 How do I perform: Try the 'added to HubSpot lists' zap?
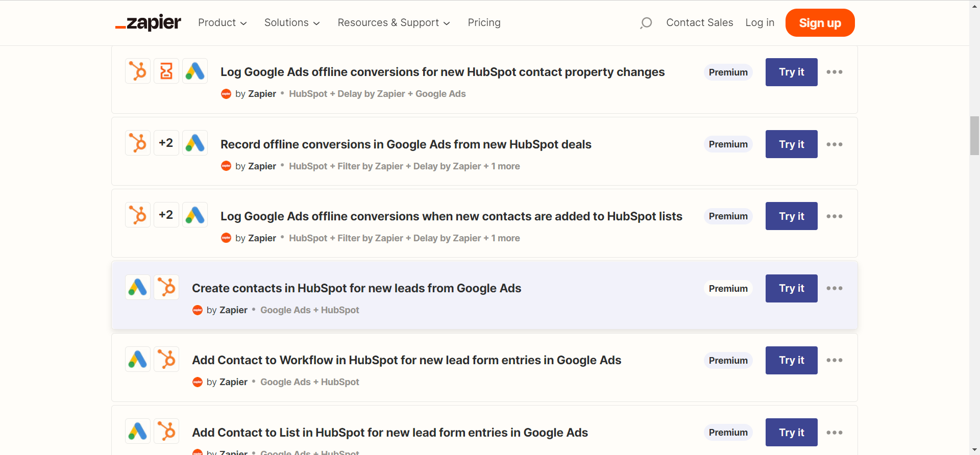792,216
